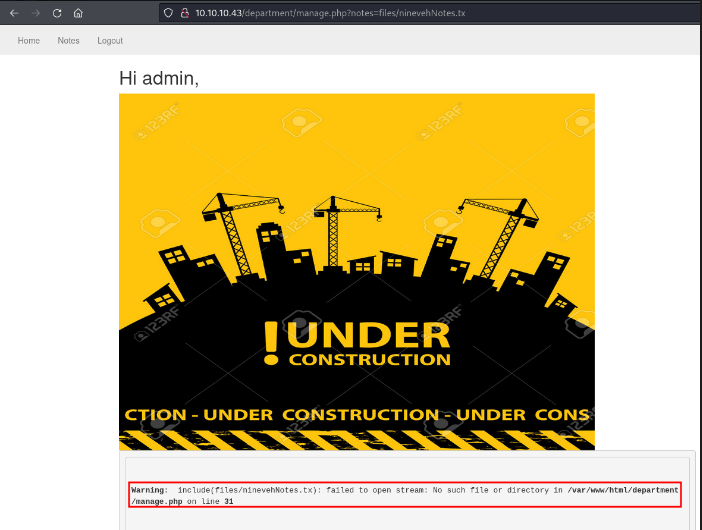Click the browser forward arrow

click(35, 13)
